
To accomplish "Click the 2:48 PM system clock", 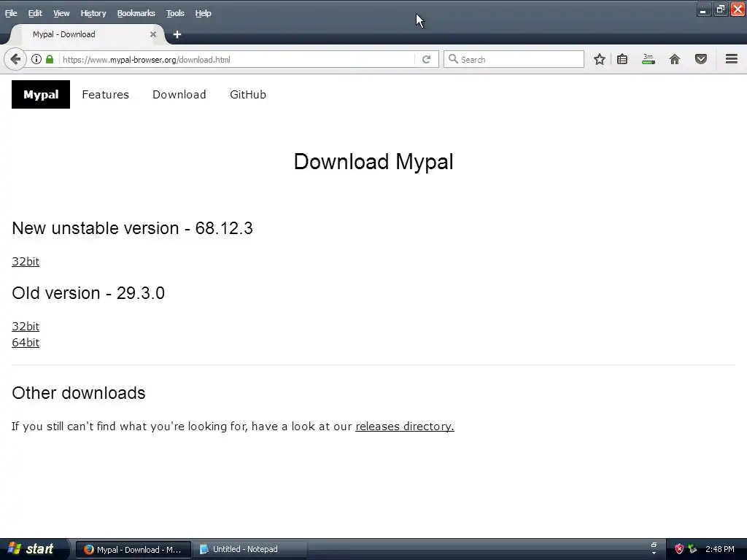I will (x=720, y=549).
